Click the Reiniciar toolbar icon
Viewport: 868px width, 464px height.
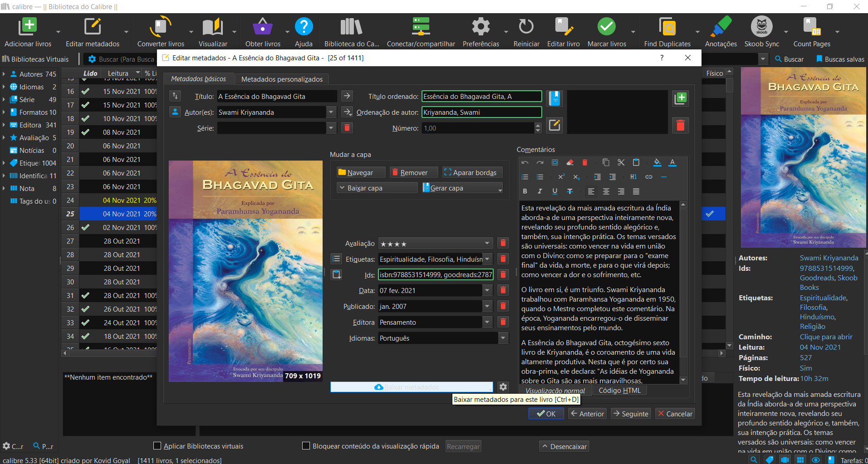526,27
